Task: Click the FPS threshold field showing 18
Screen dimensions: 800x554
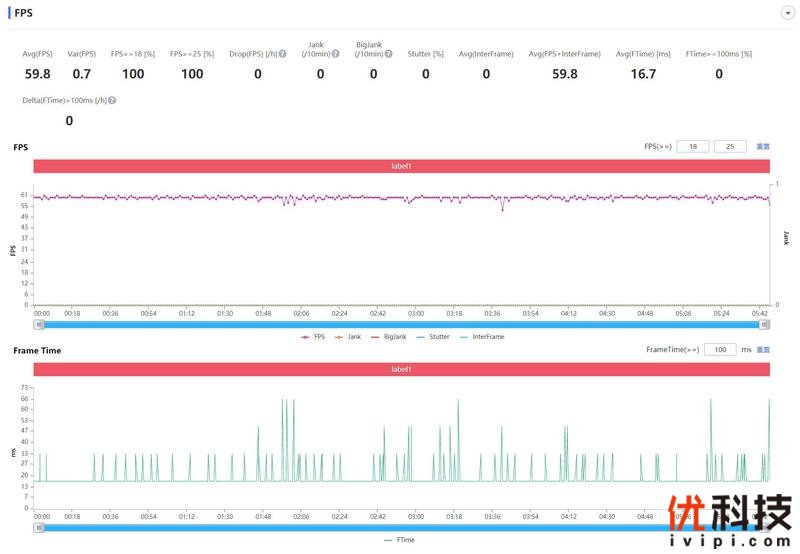Action: 692,146
